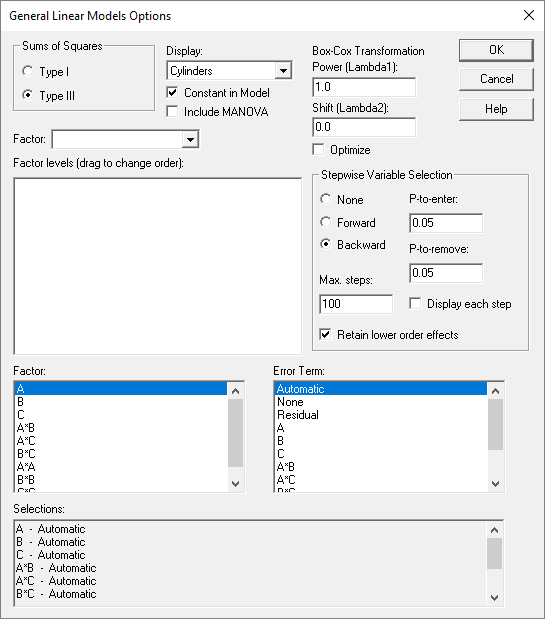Image resolution: width=545 pixels, height=619 pixels.
Task: Open the Help button
Action: pyautogui.click(x=496, y=109)
